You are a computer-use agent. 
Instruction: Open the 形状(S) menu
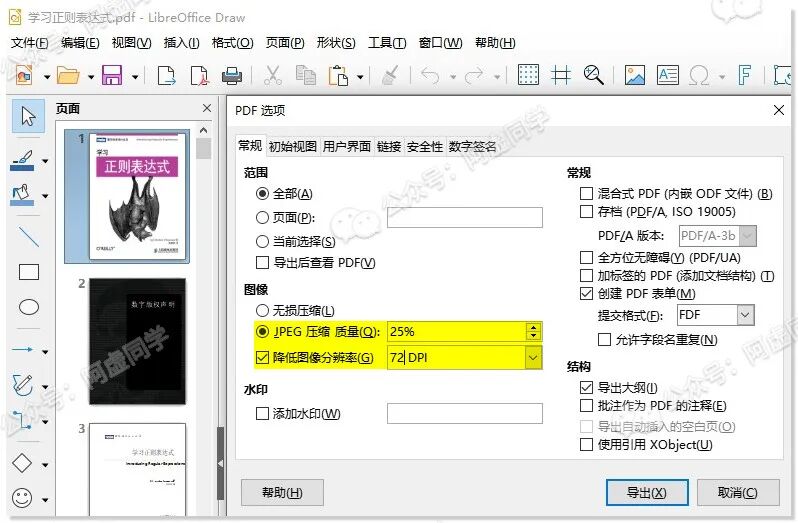pos(336,43)
